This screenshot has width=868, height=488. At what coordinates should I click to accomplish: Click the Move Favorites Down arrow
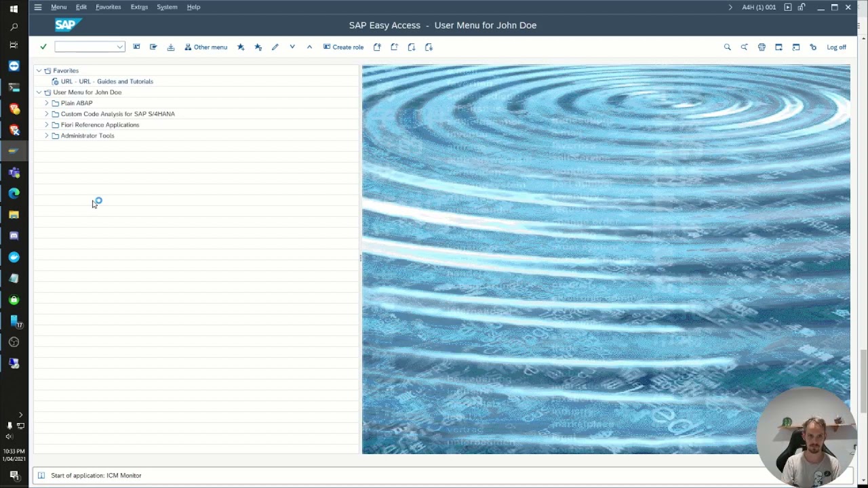click(292, 47)
